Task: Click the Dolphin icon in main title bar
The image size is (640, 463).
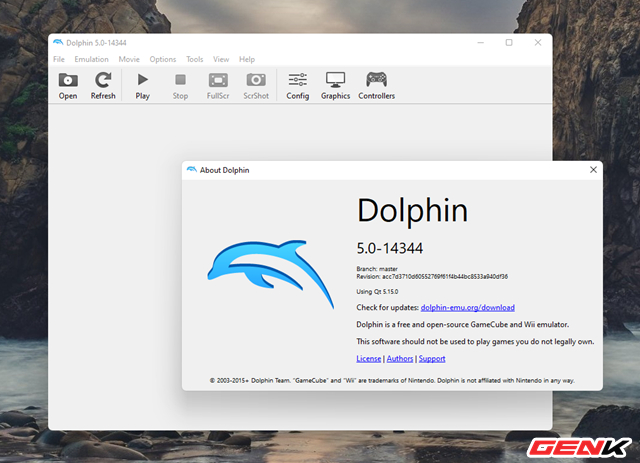Action: point(58,42)
